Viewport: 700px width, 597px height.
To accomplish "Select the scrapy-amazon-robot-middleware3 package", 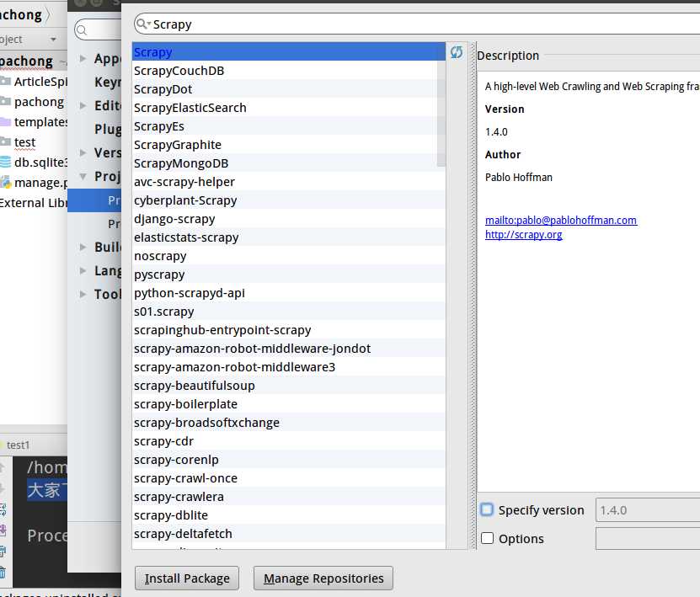I will (x=289, y=367).
